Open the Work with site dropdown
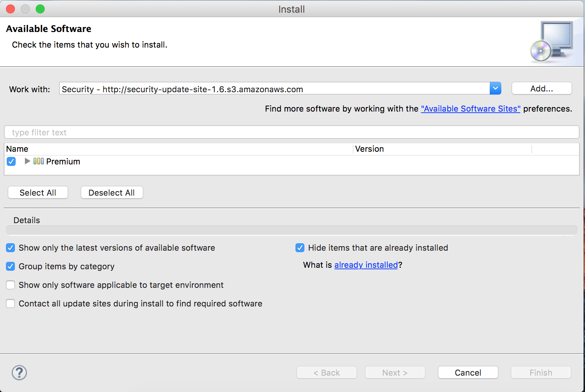 pos(495,89)
